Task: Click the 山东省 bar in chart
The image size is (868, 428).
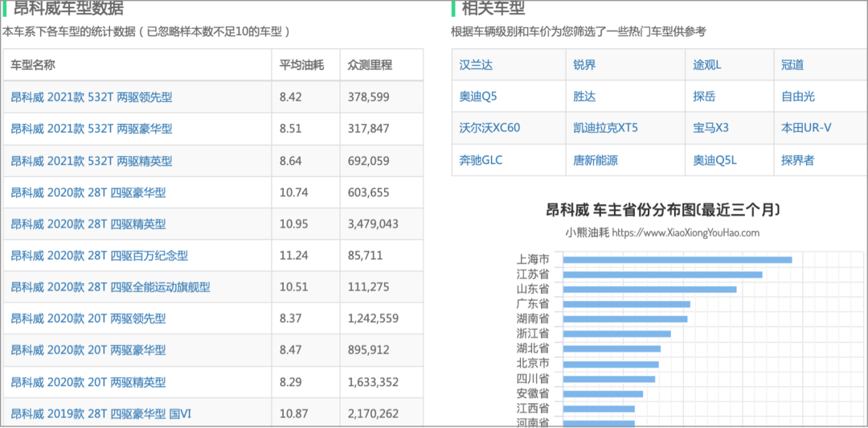Action: 650,290
